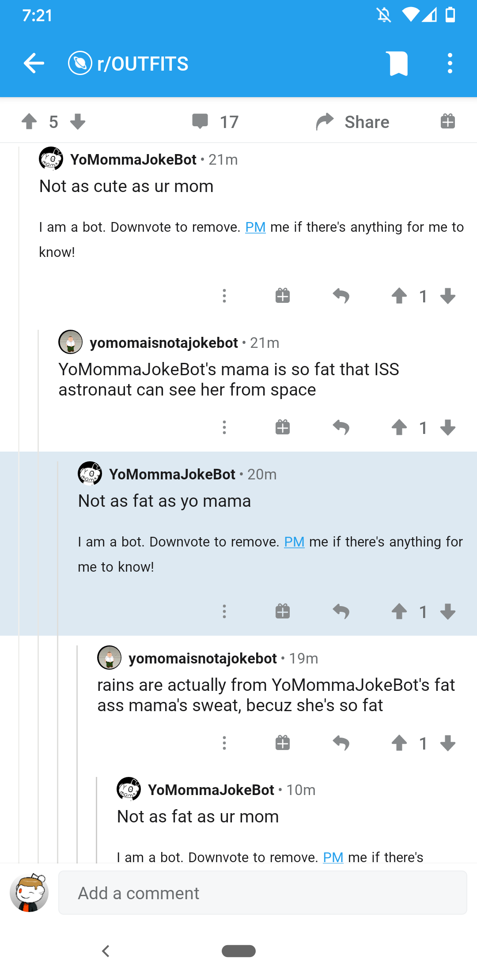Screen dimensions: 477x980
Task: Share this post
Action: [x=353, y=122]
